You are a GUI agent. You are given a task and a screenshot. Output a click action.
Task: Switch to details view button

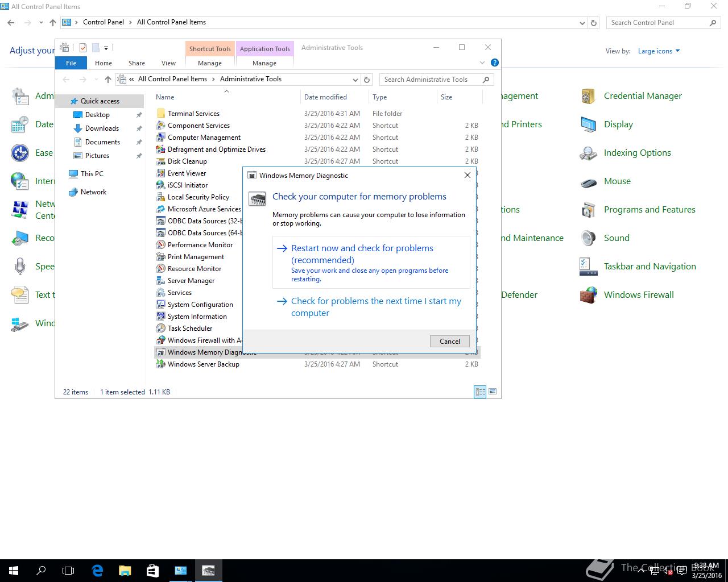click(480, 392)
